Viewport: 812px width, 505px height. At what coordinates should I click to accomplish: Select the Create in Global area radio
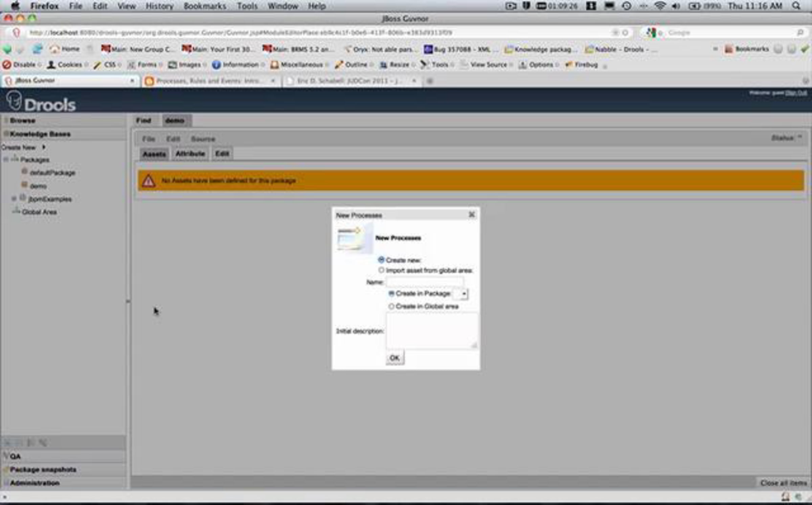point(391,306)
